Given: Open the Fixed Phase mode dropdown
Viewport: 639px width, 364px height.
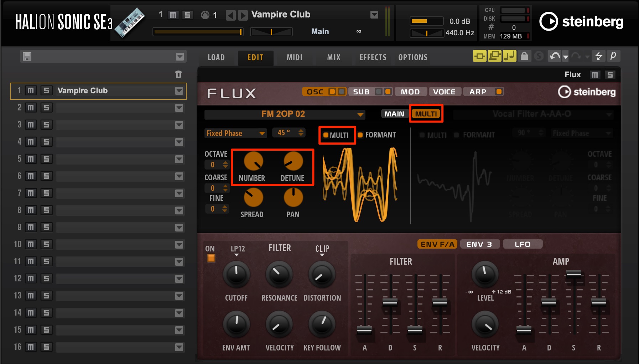Looking at the screenshot, I should point(235,133).
